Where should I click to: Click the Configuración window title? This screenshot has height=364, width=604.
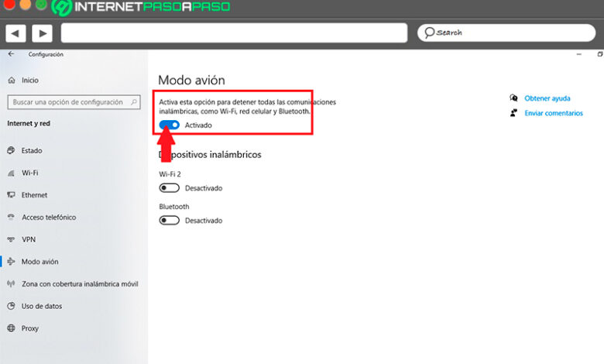tap(46, 54)
